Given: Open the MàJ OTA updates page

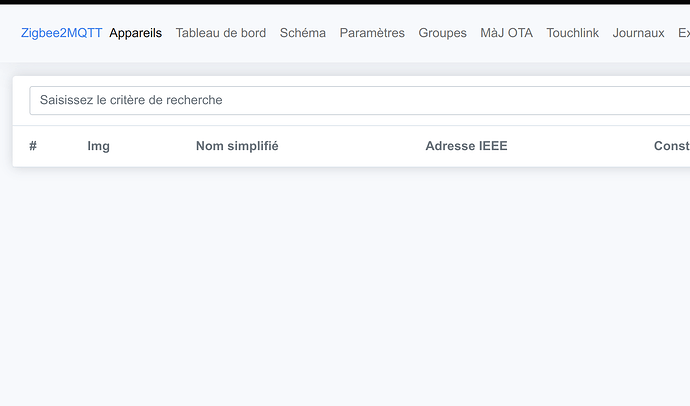Looking at the screenshot, I should 506,33.
